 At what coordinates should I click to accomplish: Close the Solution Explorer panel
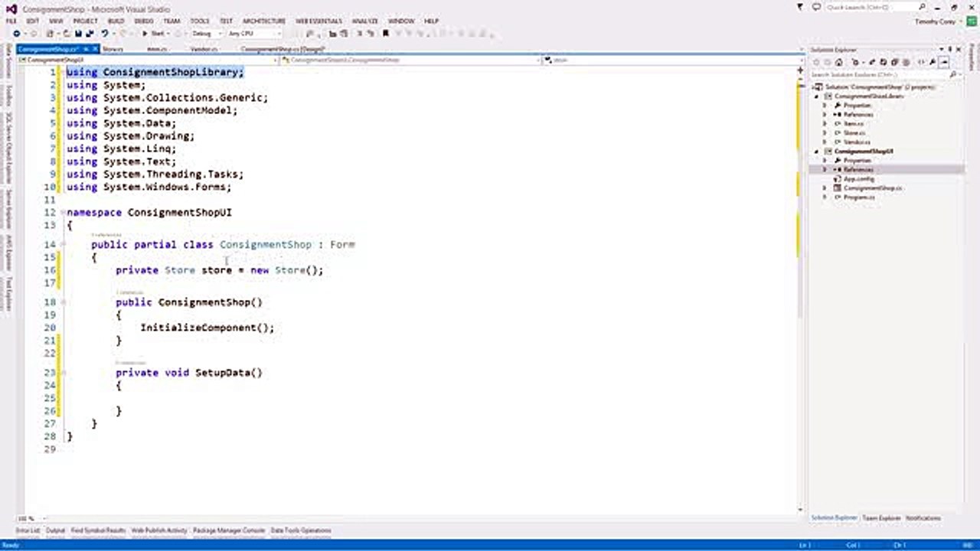959,49
